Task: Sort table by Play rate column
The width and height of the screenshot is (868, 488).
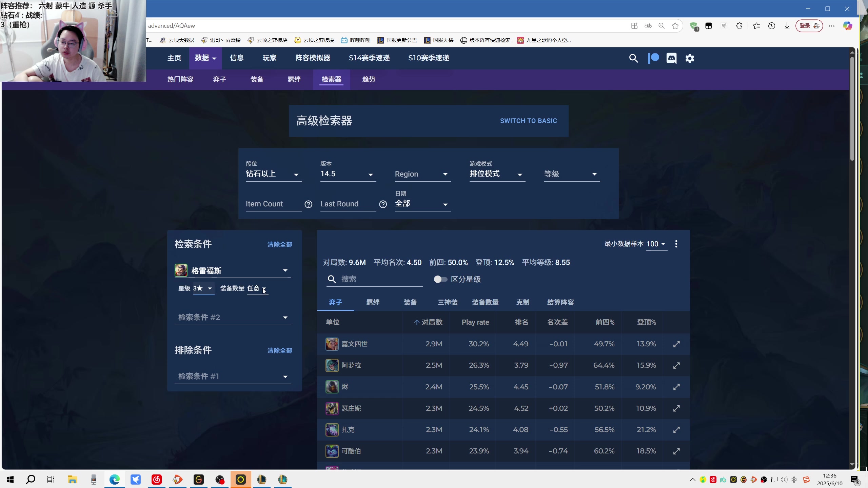Action: (x=475, y=322)
